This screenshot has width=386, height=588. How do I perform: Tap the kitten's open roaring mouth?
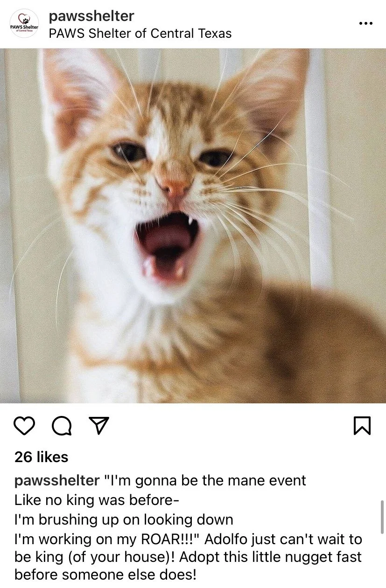pos(167,245)
